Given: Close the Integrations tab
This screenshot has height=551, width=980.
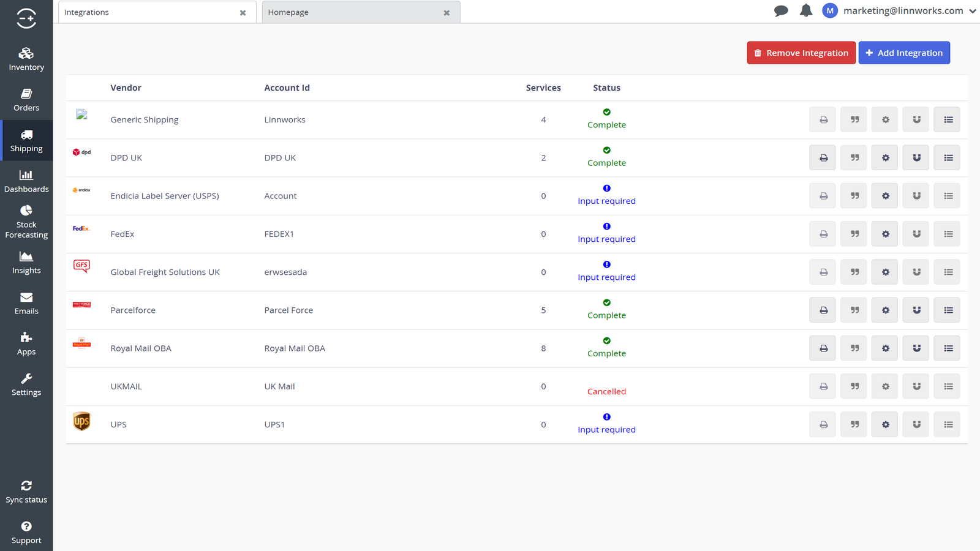Looking at the screenshot, I should (x=243, y=13).
